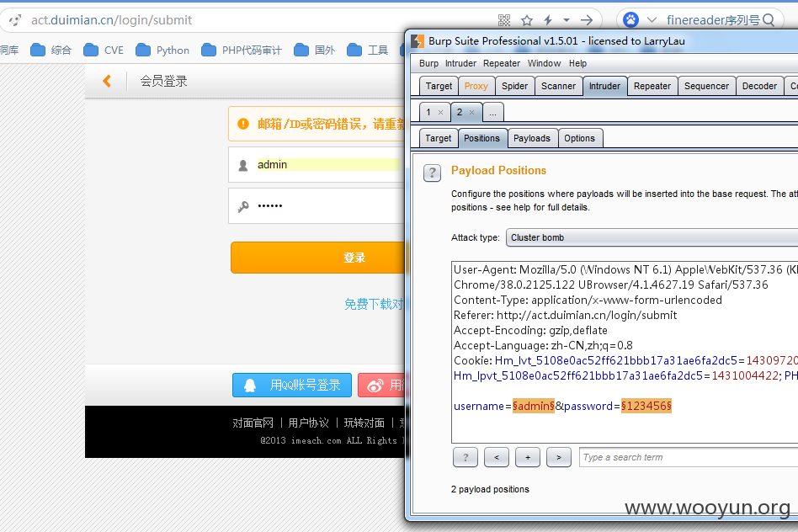Click the Weibo login button

(x=381, y=385)
